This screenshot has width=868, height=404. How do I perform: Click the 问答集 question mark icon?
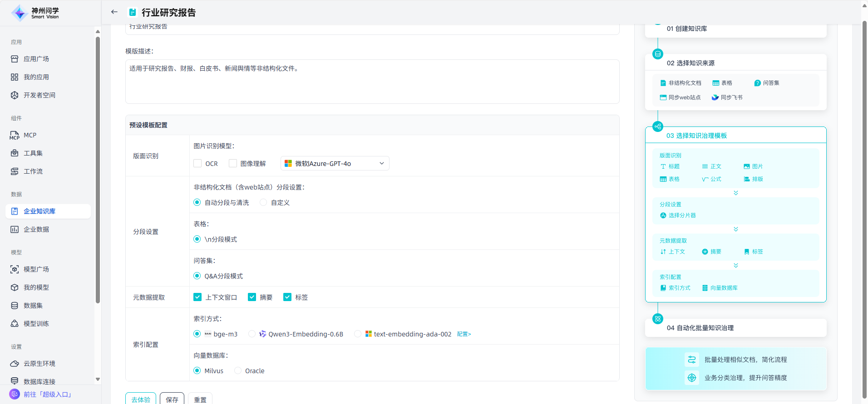click(757, 83)
